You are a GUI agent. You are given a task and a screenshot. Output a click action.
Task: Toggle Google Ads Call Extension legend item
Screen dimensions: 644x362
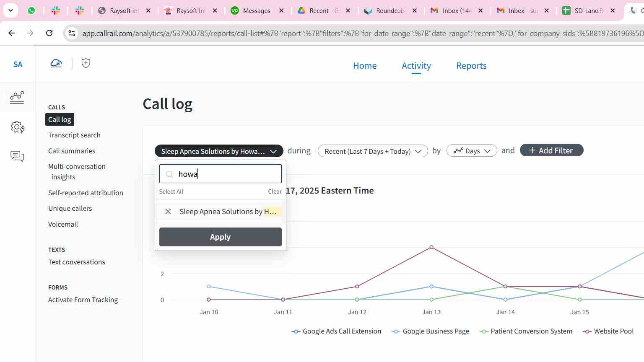point(336,331)
